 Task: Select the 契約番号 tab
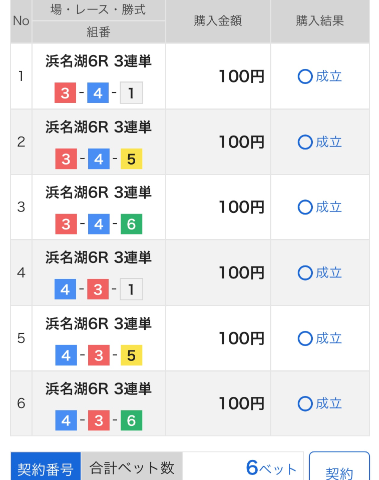tap(46, 466)
